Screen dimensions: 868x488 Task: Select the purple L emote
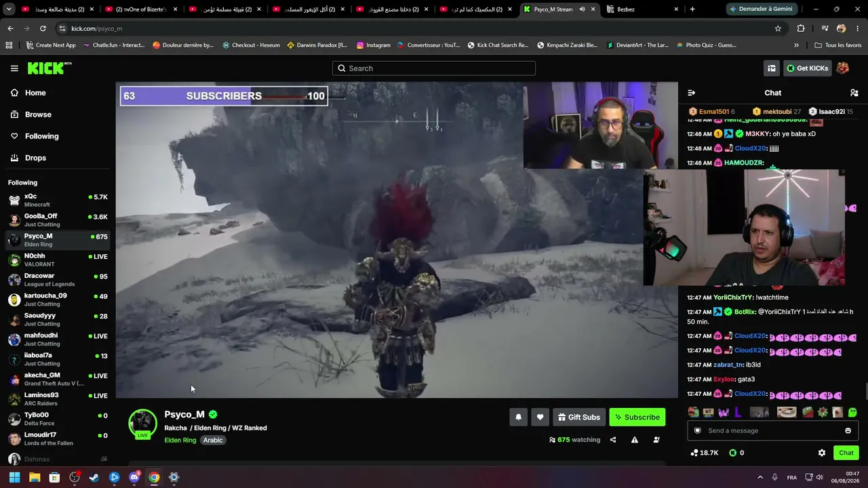738,412
